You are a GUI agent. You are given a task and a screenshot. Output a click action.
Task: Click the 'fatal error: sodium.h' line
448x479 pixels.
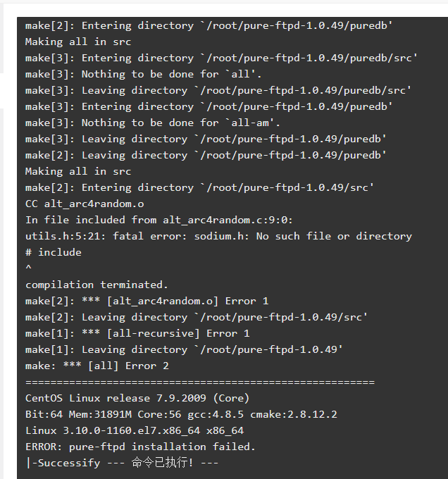tap(218, 236)
